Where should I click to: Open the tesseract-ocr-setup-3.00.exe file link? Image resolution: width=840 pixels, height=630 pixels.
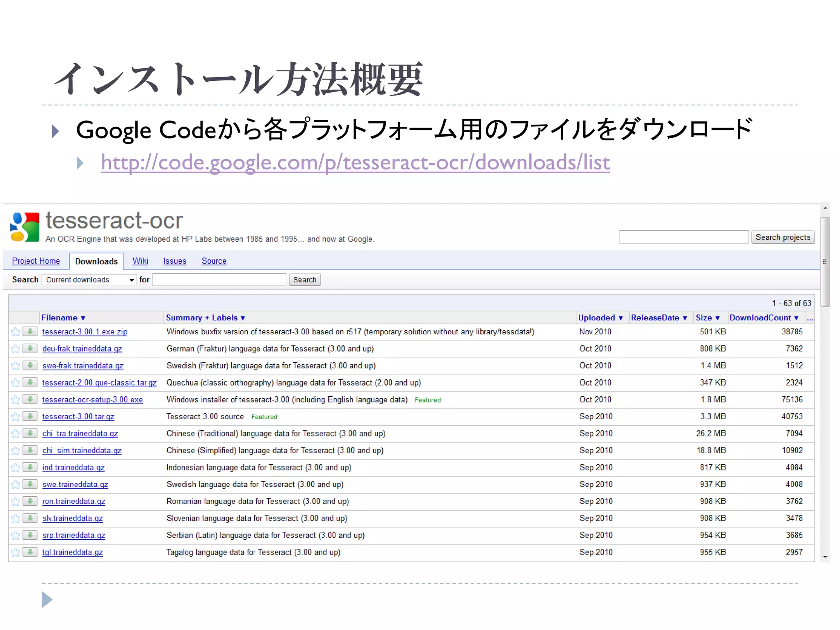point(93,400)
